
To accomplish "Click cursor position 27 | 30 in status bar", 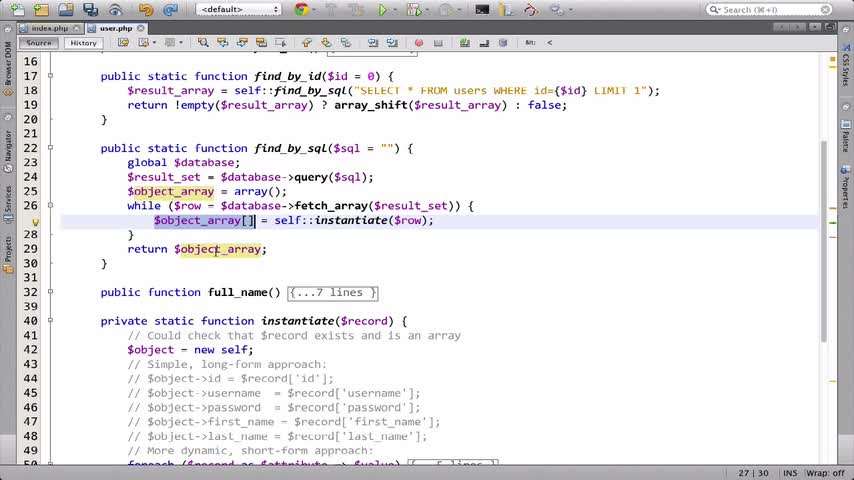I will point(753,473).
